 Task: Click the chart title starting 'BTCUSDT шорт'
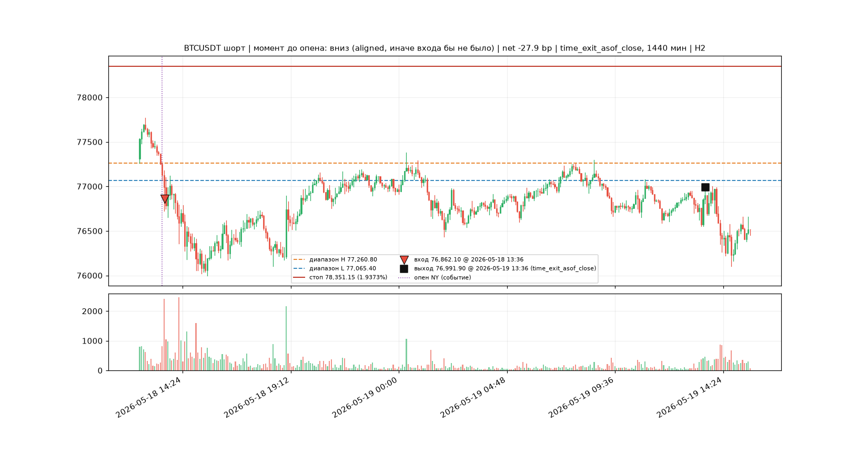(445, 48)
